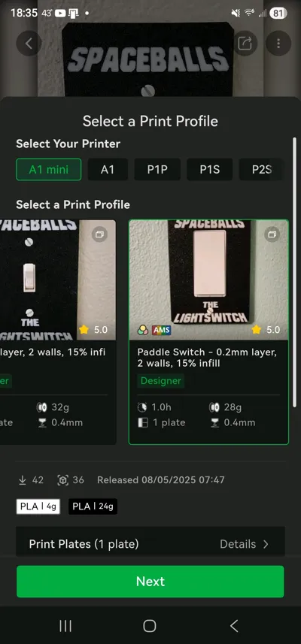The width and height of the screenshot is (301, 644).
Task: Select the Paddle Switch profile thumbnail
Action: pyautogui.click(x=208, y=280)
